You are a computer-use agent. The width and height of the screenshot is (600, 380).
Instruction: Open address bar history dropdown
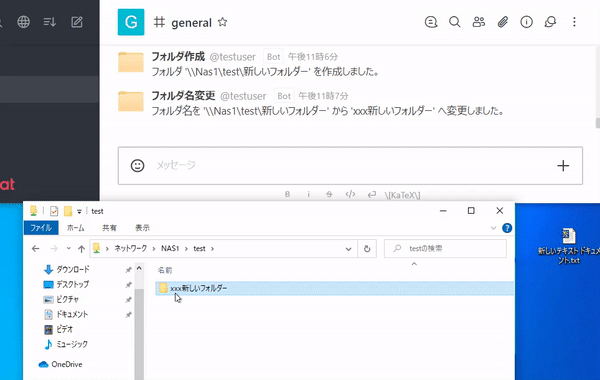point(348,249)
